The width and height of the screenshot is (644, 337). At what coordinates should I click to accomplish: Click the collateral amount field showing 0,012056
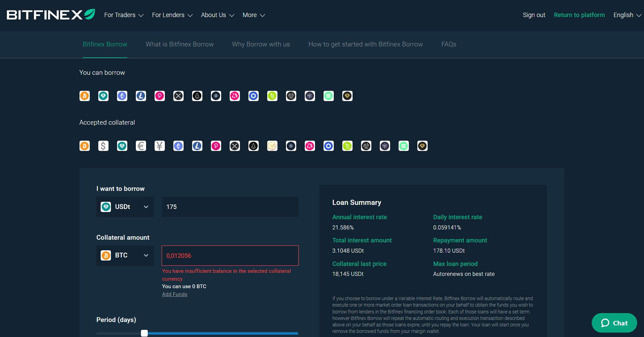pos(230,255)
